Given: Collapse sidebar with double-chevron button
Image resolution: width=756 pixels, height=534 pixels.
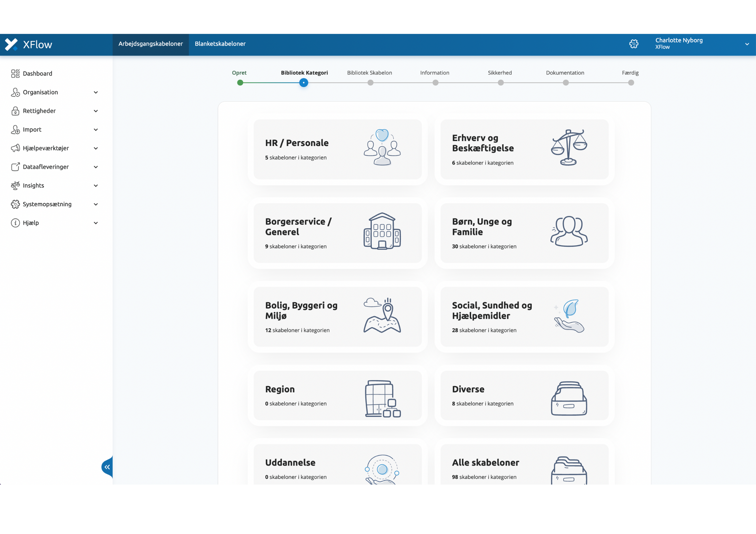Looking at the screenshot, I should (107, 467).
